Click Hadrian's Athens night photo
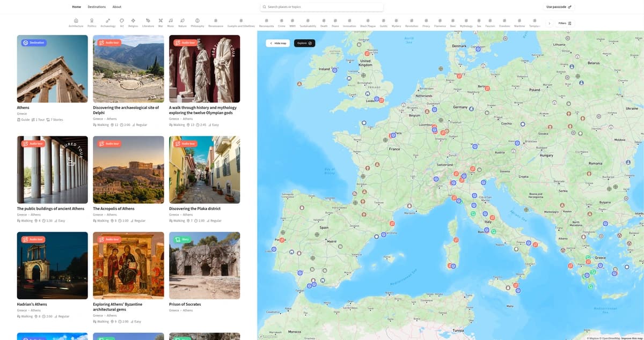This screenshot has width=644, height=340. [52, 265]
